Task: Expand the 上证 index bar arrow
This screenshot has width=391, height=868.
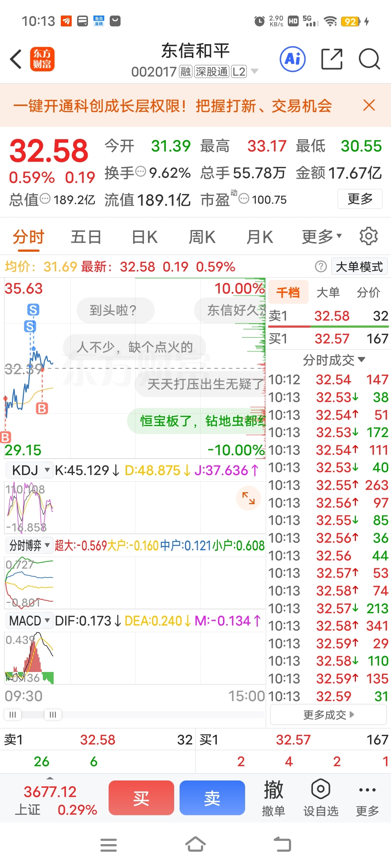Action: (x=50, y=778)
